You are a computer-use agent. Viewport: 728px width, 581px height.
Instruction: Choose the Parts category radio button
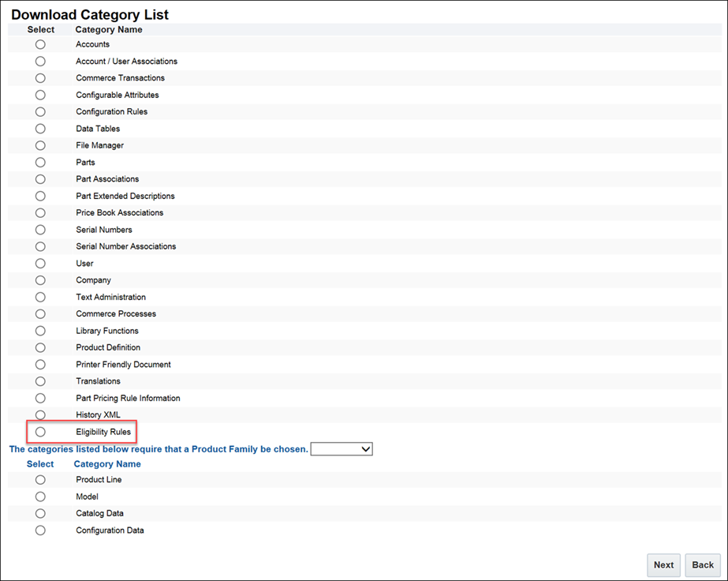pyautogui.click(x=40, y=162)
